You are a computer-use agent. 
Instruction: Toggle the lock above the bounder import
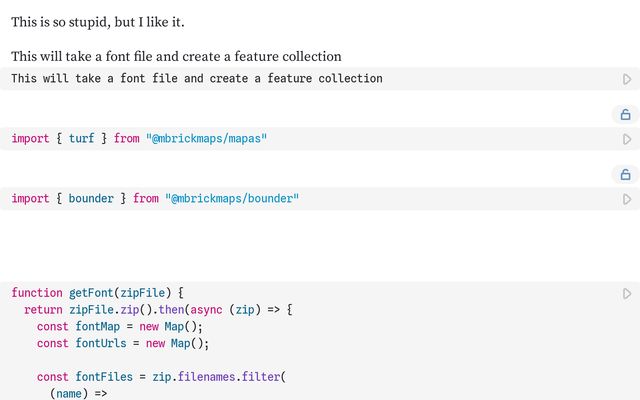coord(625,175)
